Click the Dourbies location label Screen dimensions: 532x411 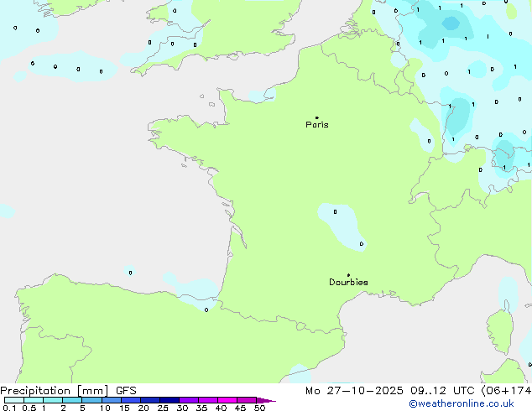click(x=348, y=282)
